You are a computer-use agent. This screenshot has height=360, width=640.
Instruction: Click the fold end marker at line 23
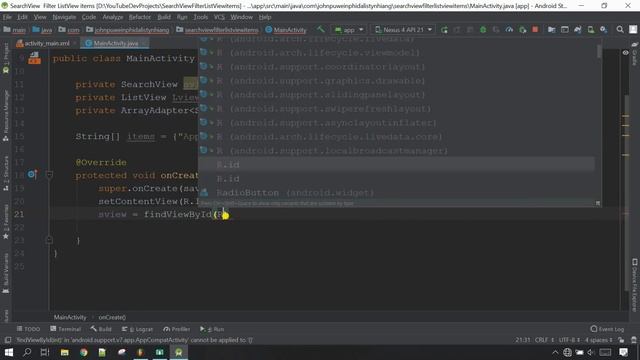[49, 240]
